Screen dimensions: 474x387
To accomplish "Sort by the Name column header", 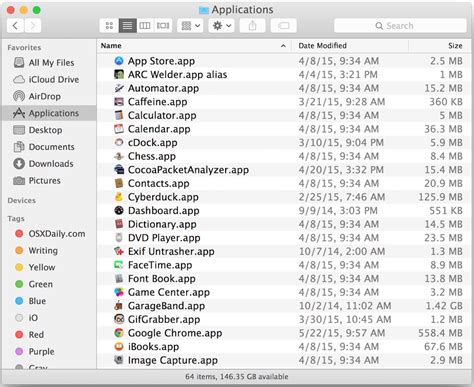I will 194,46.
